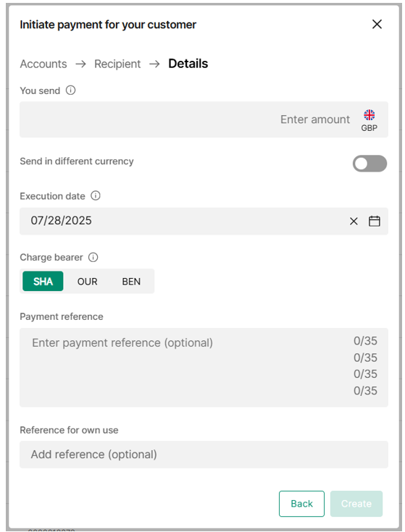Open the GBP currency flag selector
Screen dimensions: 405x532
point(369,120)
